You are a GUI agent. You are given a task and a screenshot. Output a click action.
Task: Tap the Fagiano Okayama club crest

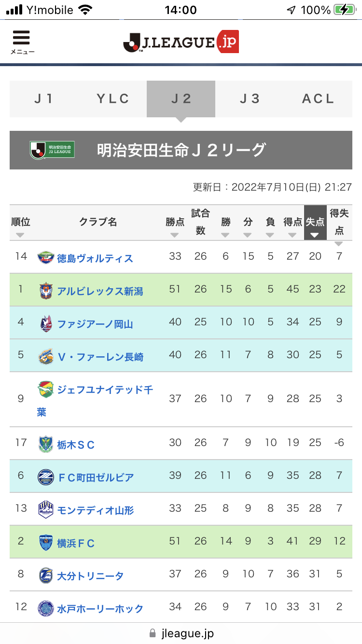pyautogui.click(x=45, y=323)
